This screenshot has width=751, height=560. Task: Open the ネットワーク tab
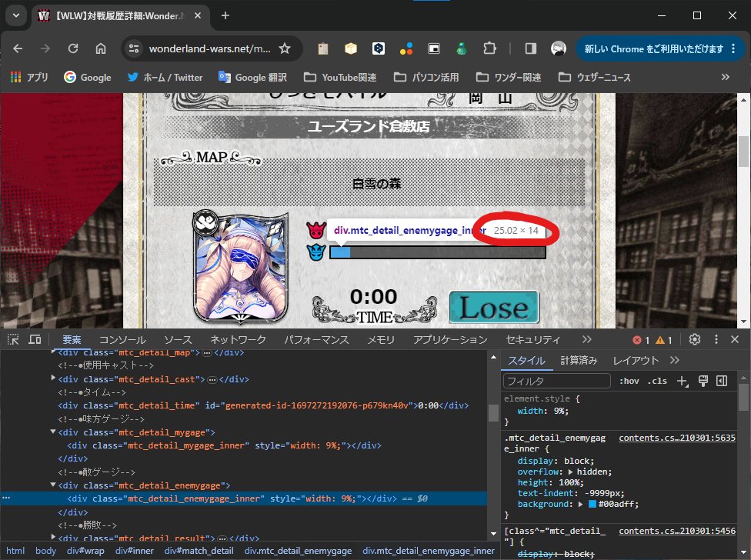(x=238, y=340)
